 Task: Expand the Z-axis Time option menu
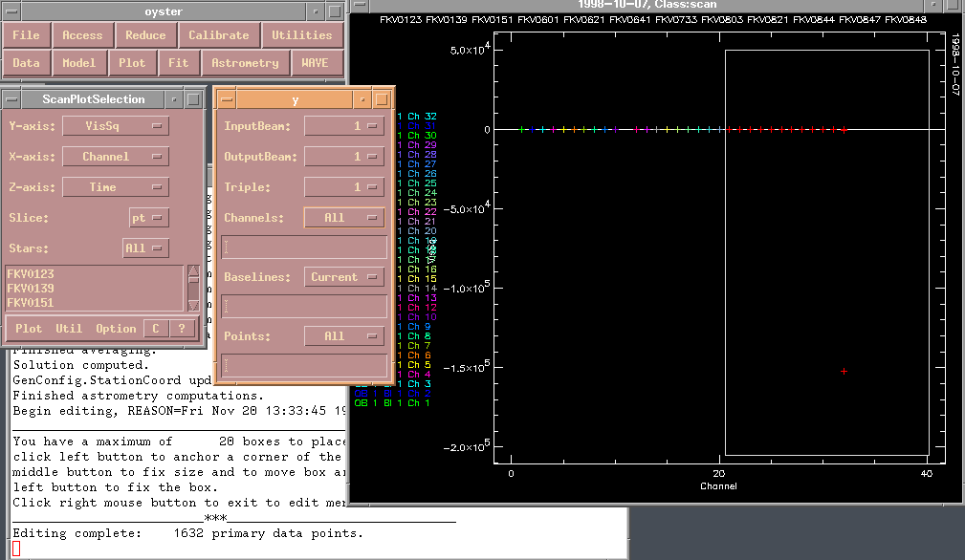tap(116, 187)
